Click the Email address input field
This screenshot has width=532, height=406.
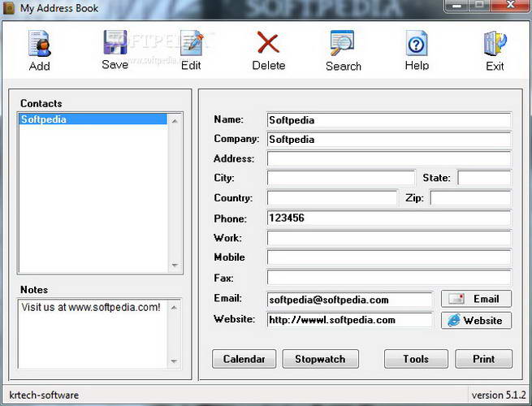pyautogui.click(x=350, y=300)
